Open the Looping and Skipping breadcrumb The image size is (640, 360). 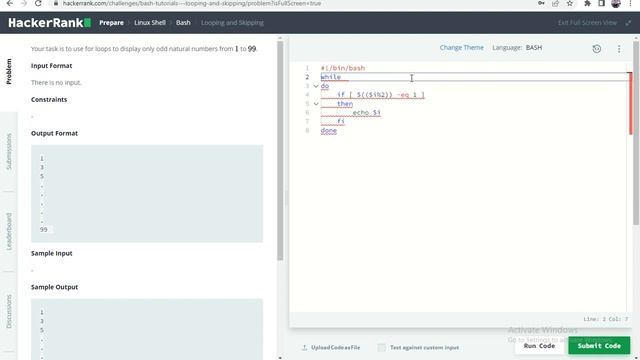coord(232,23)
